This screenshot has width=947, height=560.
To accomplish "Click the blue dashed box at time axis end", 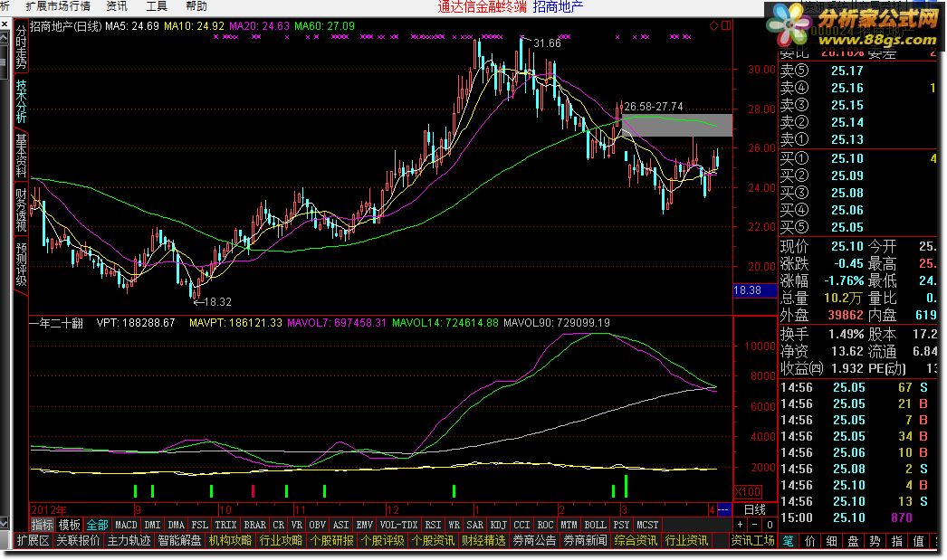I will pos(724,510).
